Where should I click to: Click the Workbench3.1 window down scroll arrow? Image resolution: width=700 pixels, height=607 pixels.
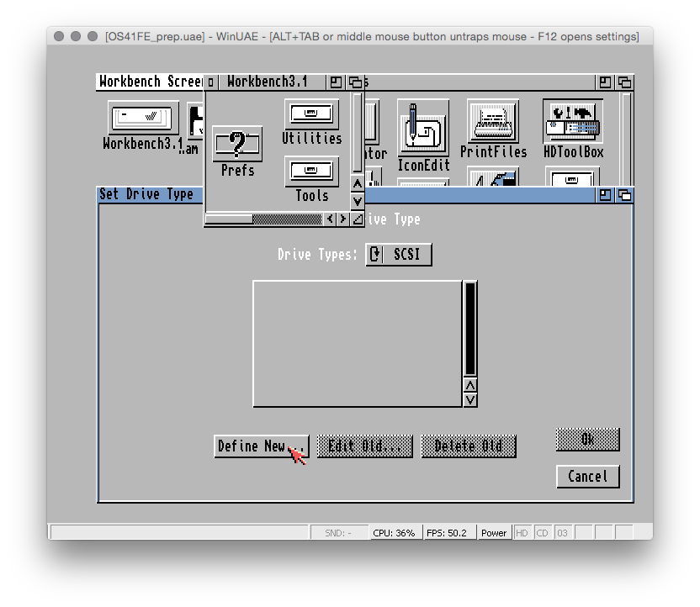coord(357,201)
